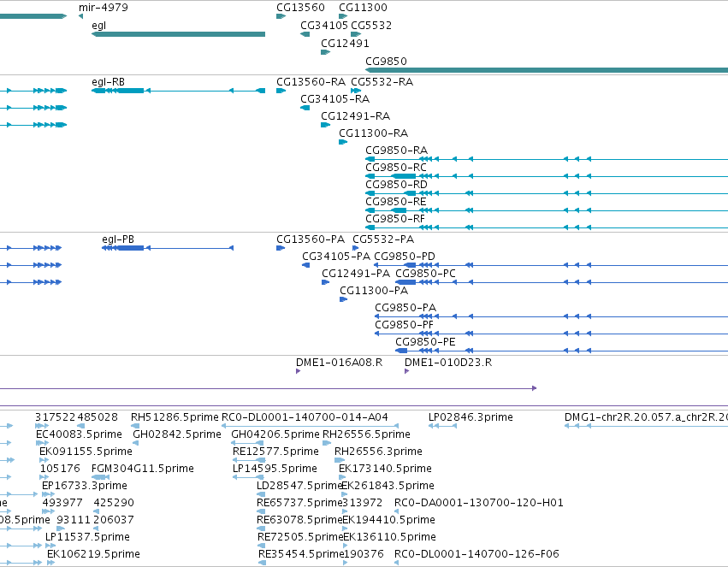Click the CG9850-PA protein label
The width and height of the screenshot is (728, 567).
click(405, 309)
